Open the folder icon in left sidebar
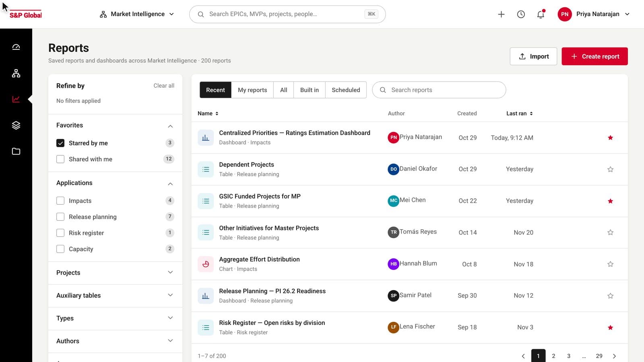 pos(16,151)
